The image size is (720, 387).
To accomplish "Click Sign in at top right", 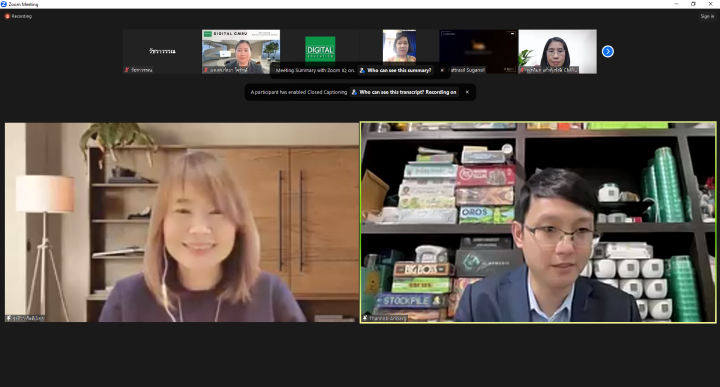I will coord(707,16).
